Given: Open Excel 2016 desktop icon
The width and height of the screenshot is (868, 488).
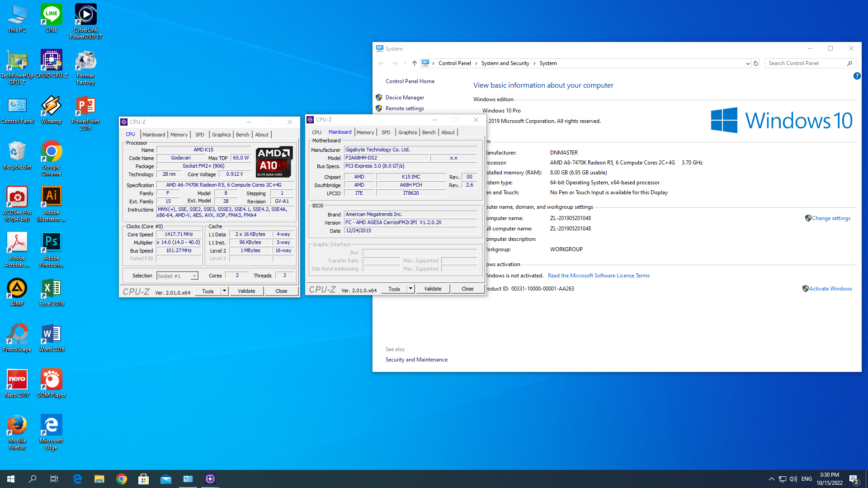Looking at the screenshot, I should click(52, 292).
